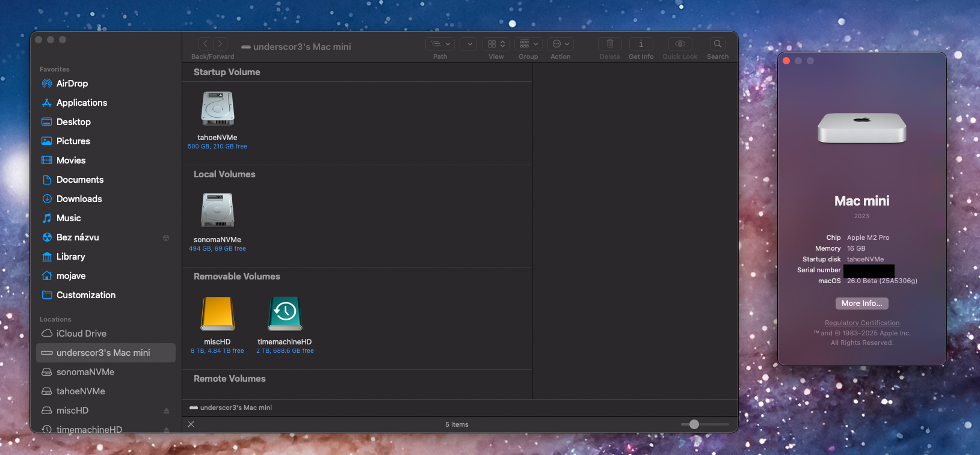This screenshot has height=455, width=980.
Task: Select Music in the sidebar
Action: click(106, 218)
